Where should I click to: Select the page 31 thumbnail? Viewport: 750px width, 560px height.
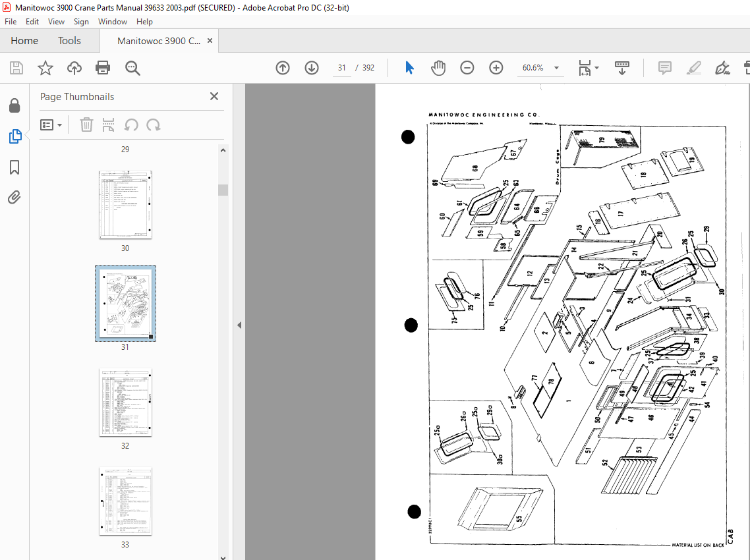125,303
